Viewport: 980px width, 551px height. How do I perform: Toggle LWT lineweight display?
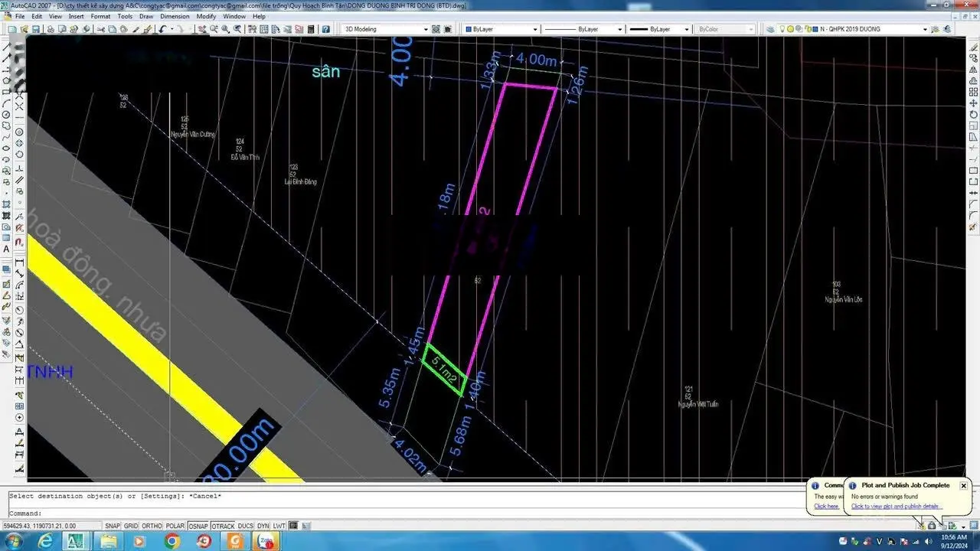tap(279, 526)
